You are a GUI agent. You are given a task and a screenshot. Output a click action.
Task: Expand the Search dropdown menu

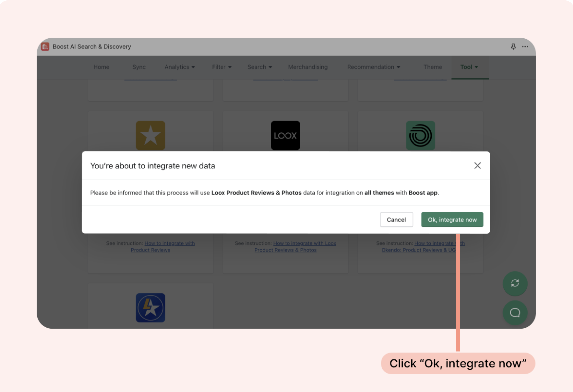pyautogui.click(x=259, y=67)
